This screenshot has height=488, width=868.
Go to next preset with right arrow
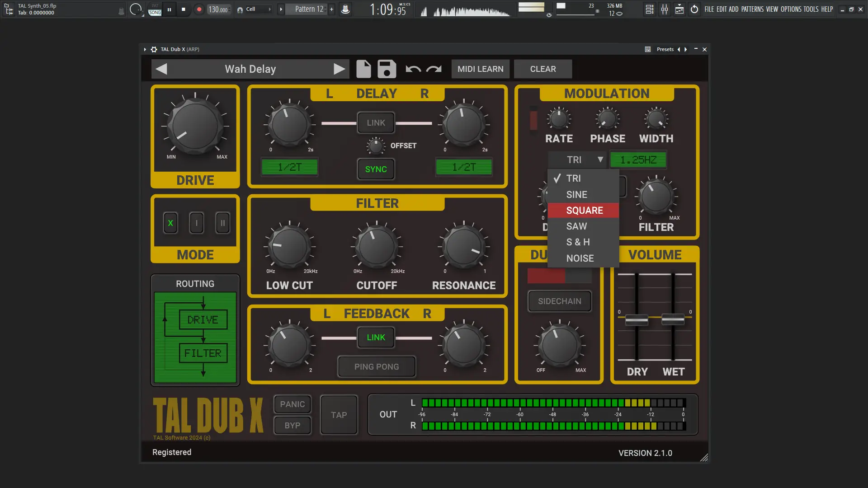(339, 69)
